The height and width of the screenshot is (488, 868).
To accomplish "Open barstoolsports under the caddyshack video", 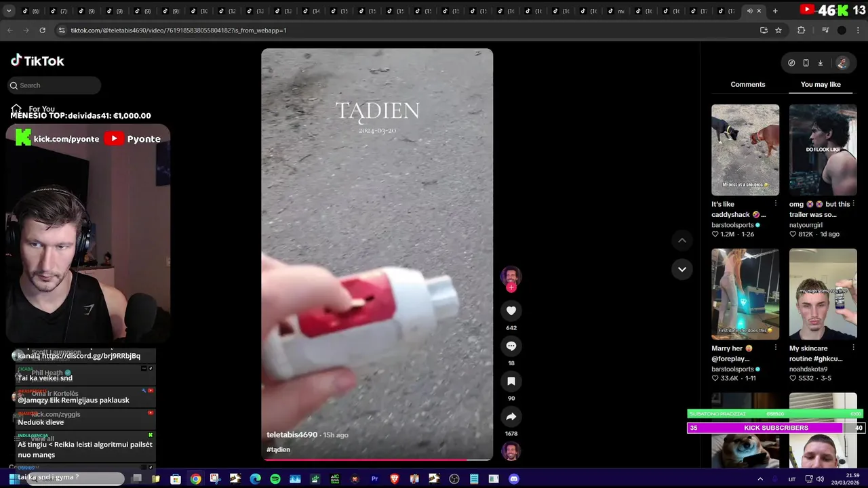I will point(732,225).
